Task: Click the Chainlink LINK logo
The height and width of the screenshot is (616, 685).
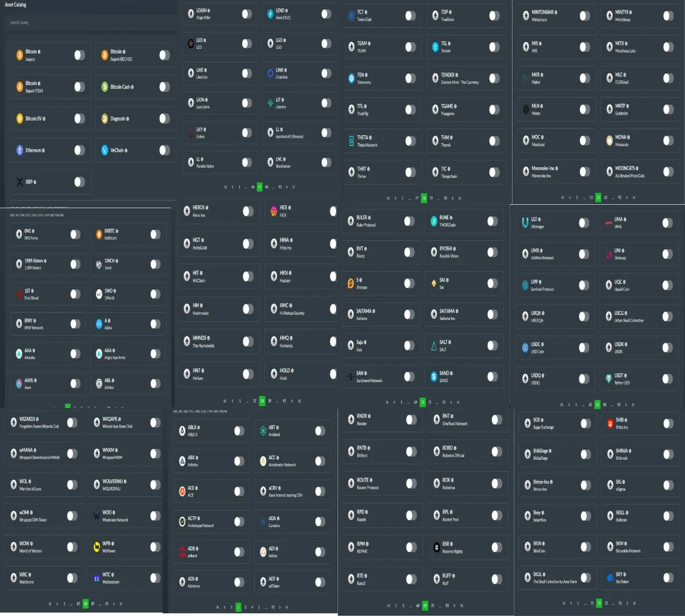Action: [271, 74]
